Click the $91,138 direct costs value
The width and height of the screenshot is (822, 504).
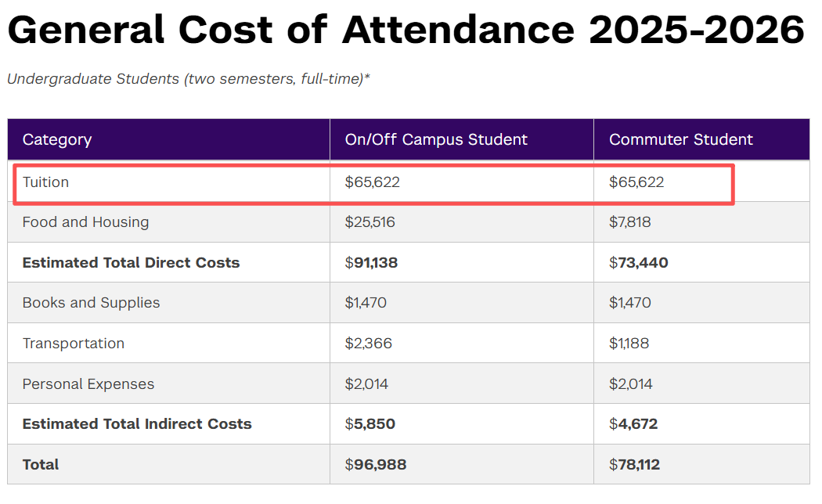(371, 263)
